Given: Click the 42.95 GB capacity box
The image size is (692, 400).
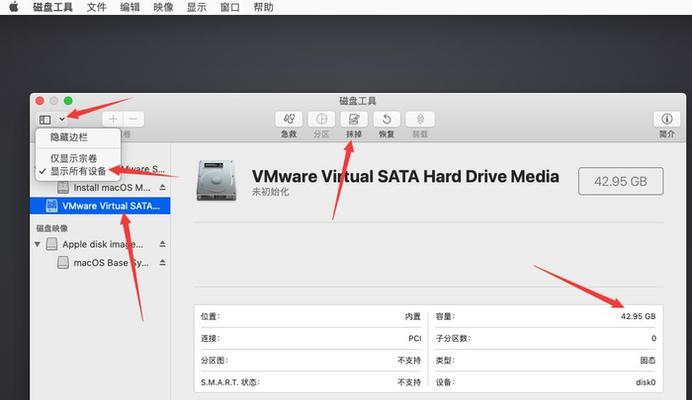Looking at the screenshot, I should tap(621, 181).
